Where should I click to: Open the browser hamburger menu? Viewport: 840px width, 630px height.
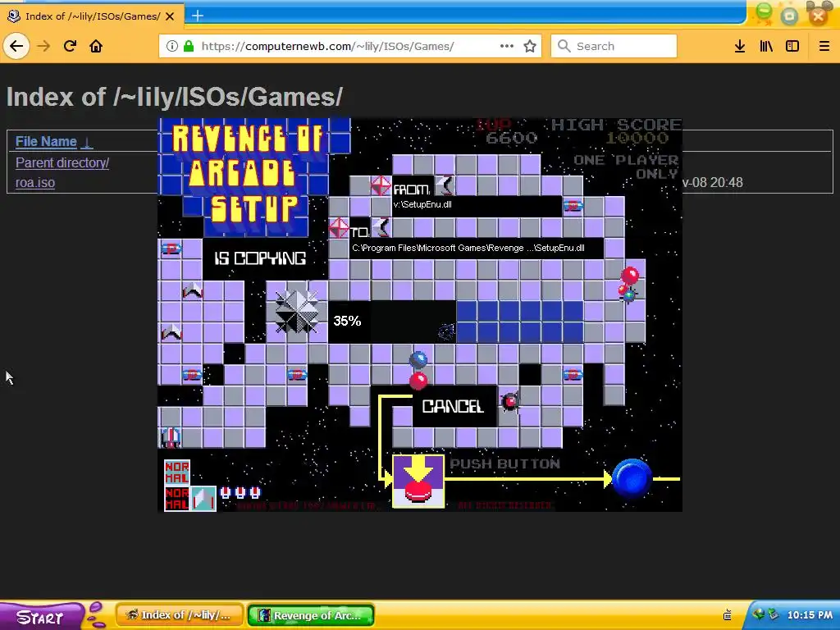(824, 46)
